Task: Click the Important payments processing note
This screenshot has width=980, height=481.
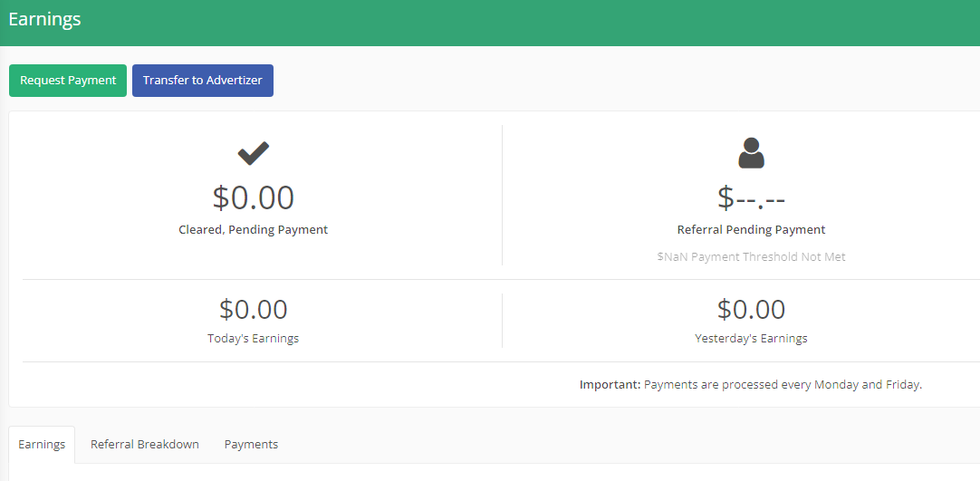Action: 751,385
